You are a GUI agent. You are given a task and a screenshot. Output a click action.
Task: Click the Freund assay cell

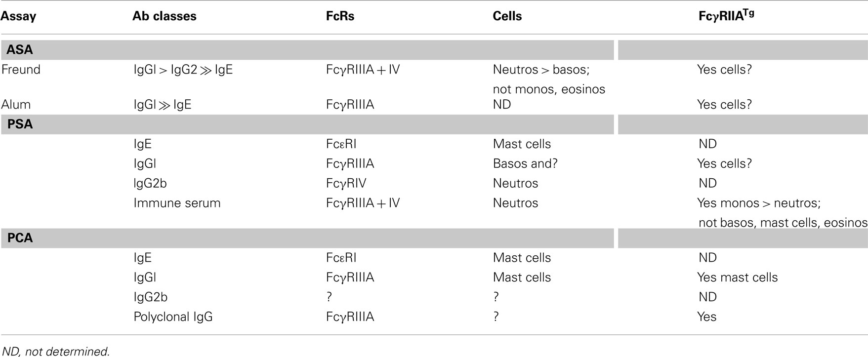click(x=21, y=70)
